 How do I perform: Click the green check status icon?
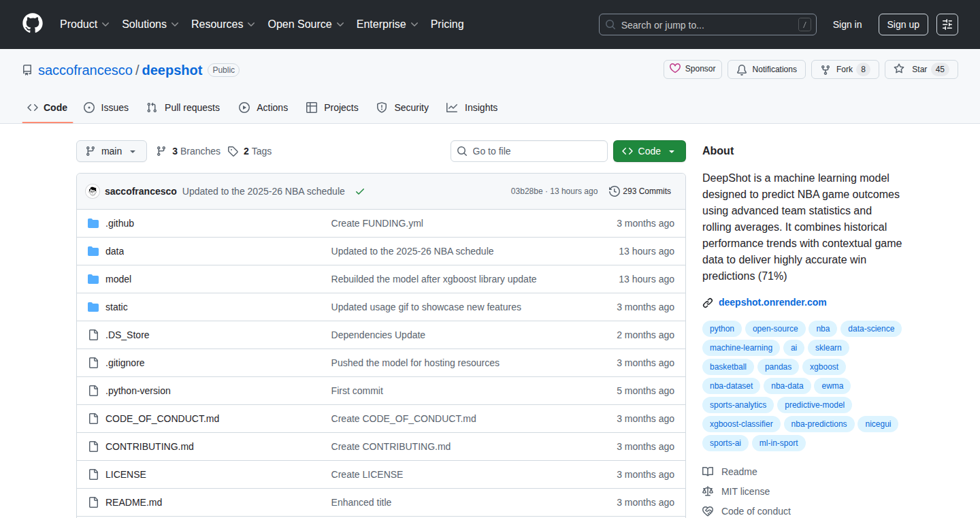[x=360, y=191]
